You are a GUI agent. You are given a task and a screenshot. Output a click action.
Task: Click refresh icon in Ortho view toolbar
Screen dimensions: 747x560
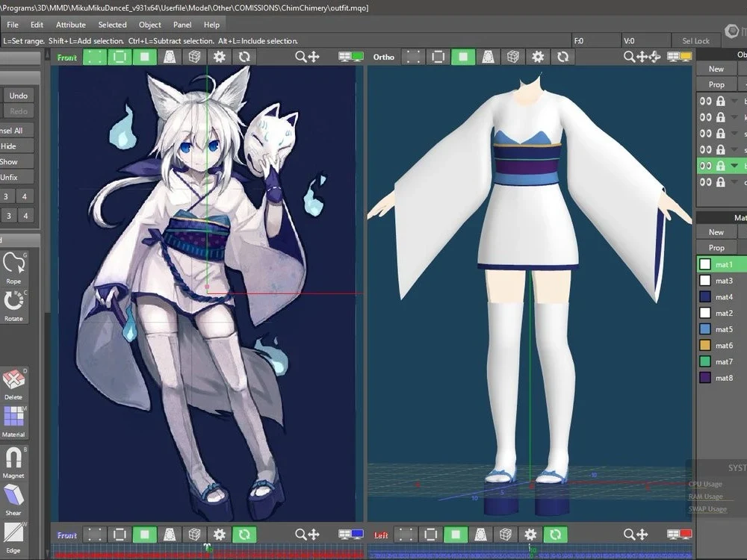pyautogui.click(x=563, y=57)
